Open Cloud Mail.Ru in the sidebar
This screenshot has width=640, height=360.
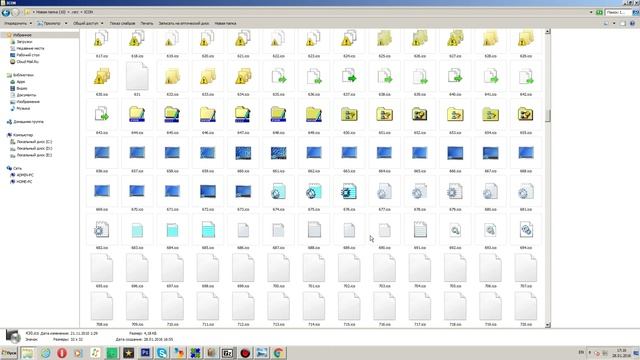click(x=27, y=62)
